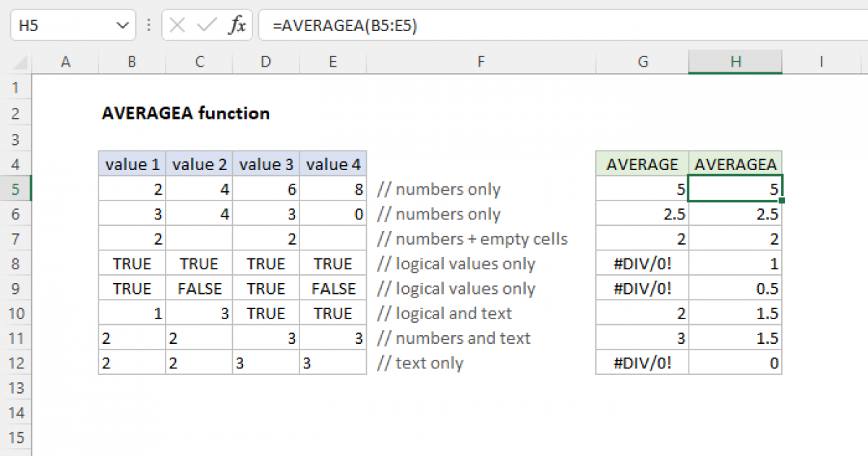Open the Name Box dropdown

[x=123, y=24]
